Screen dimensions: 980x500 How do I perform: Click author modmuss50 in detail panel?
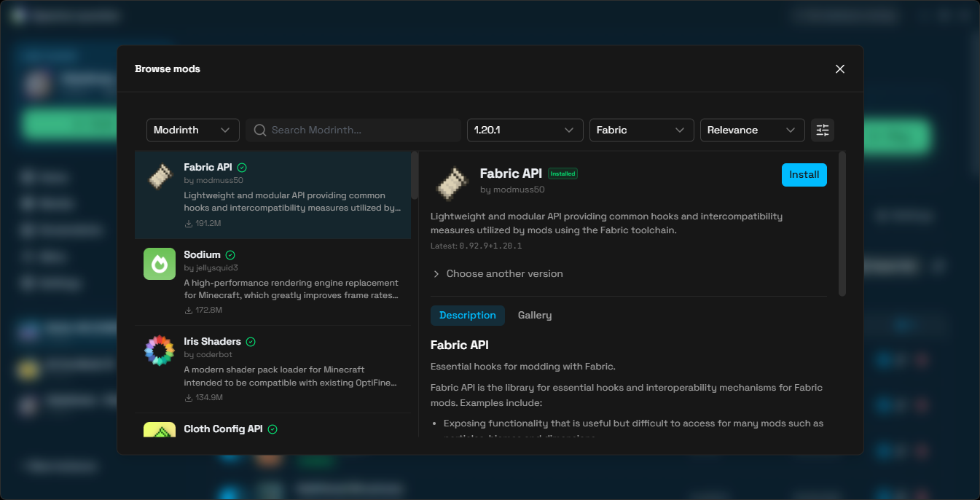pyautogui.click(x=512, y=190)
